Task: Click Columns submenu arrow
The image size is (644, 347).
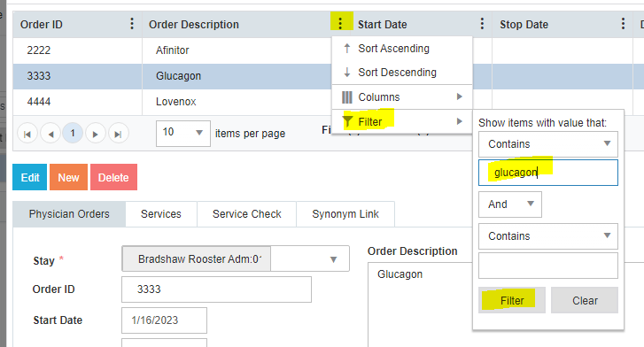Action: tap(459, 96)
